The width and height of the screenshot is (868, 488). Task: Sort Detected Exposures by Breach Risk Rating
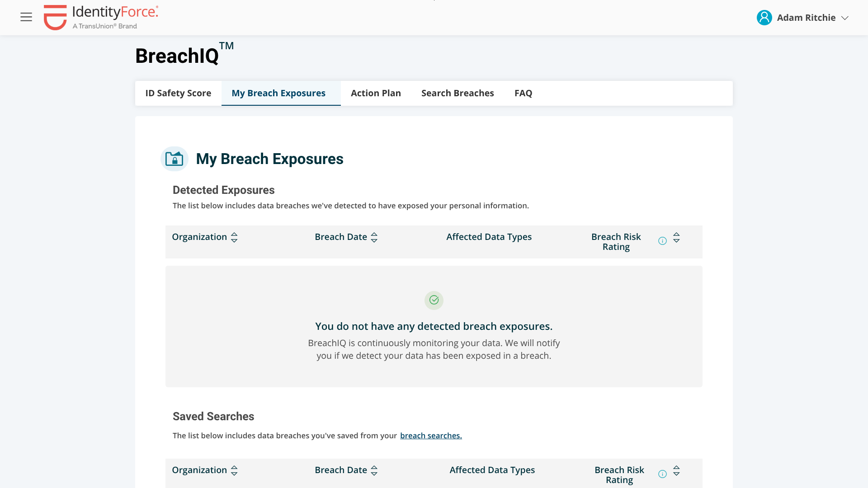tap(676, 237)
